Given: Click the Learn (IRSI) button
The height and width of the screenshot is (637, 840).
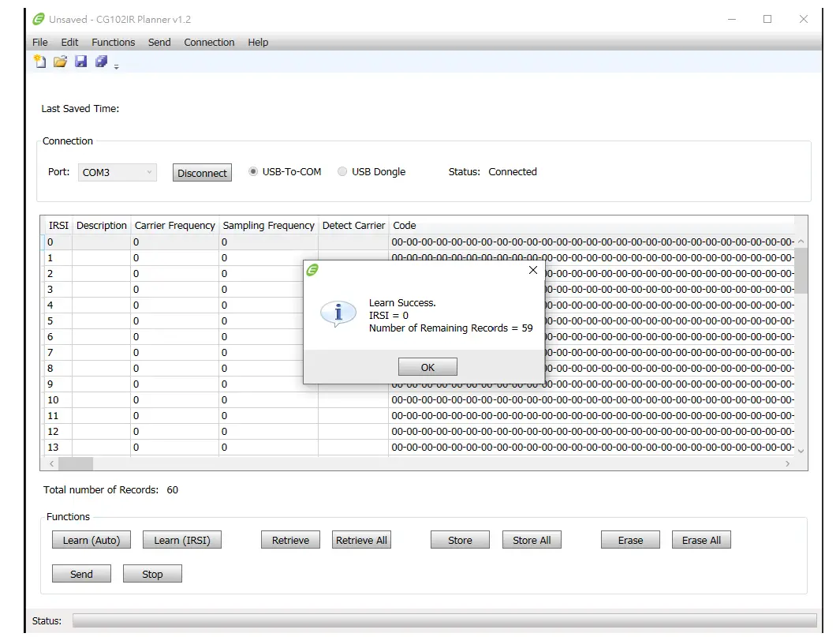Looking at the screenshot, I should pos(182,540).
